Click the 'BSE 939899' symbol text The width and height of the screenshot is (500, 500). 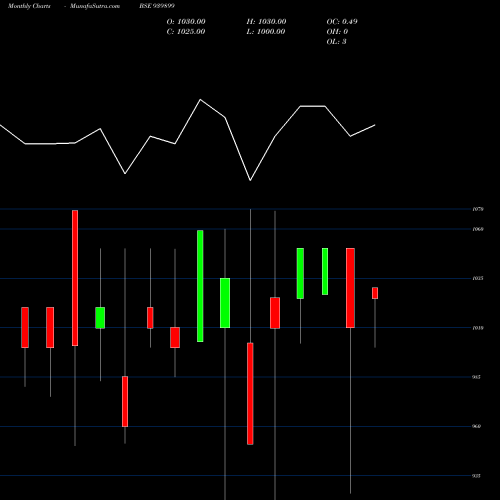pyautogui.click(x=157, y=6)
